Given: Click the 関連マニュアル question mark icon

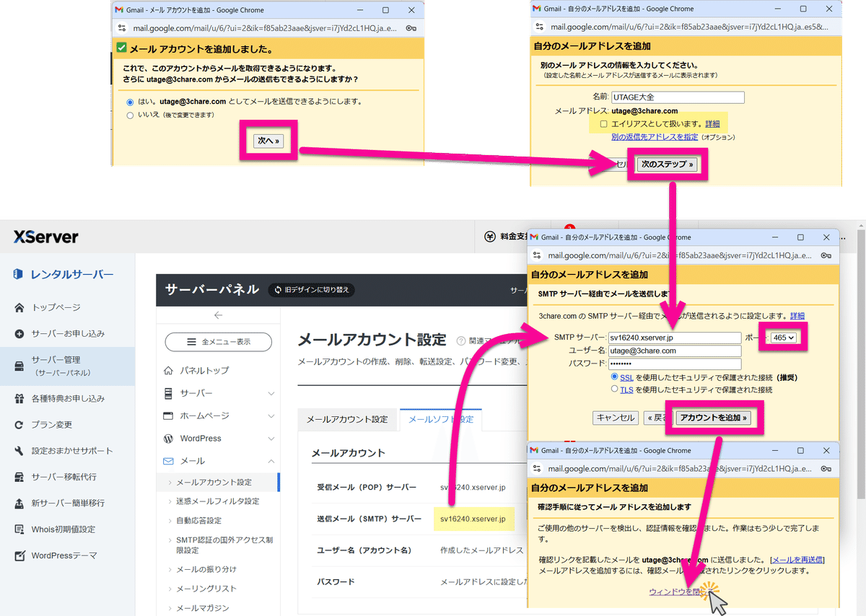Looking at the screenshot, I should tap(461, 340).
